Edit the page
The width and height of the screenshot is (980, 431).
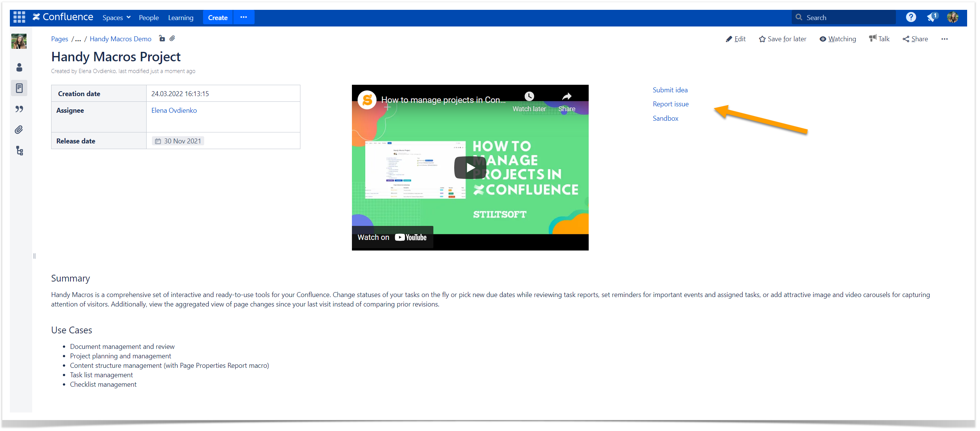[x=735, y=39]
